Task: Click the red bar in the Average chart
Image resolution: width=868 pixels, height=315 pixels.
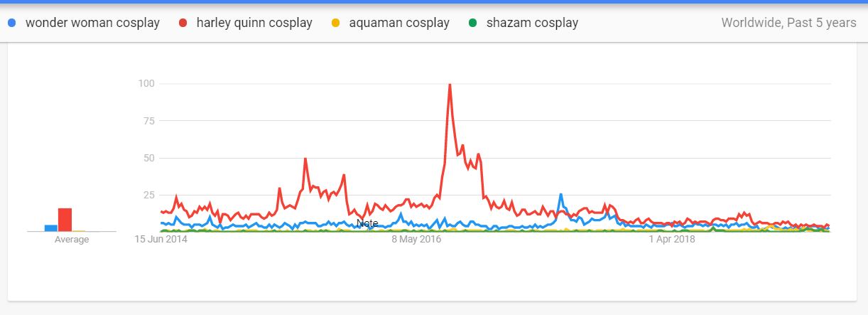Action: click(x=65, y=219)
